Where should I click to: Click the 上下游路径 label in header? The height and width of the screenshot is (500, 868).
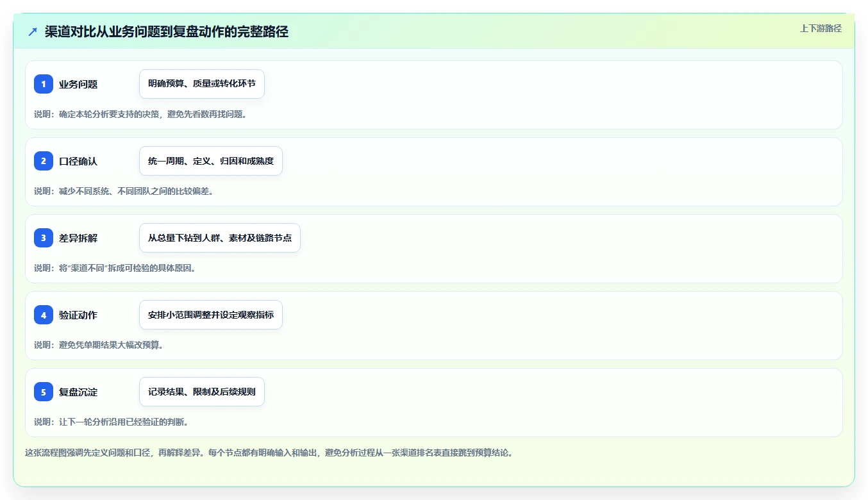tap(821, 28)
